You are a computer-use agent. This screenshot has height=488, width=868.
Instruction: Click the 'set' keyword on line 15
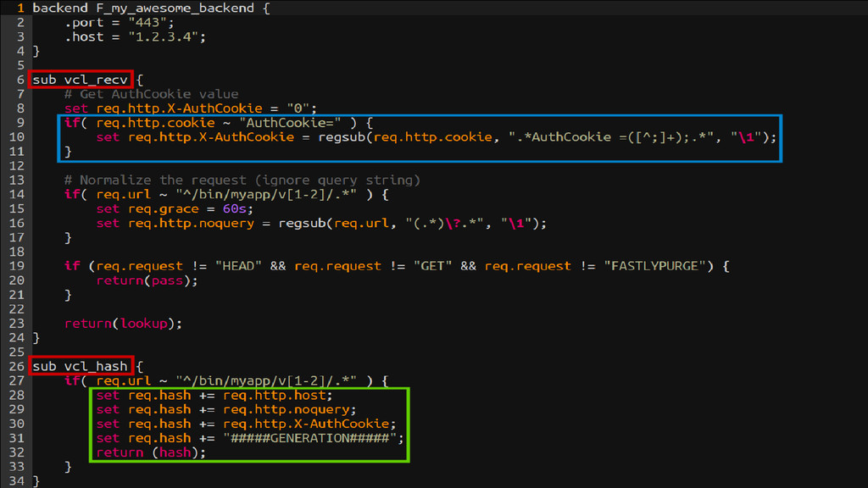coord(108,209)
